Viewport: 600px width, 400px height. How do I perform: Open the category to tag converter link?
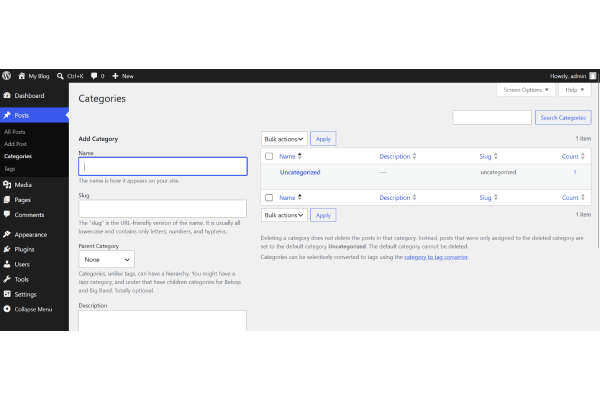tap(436, 257)
